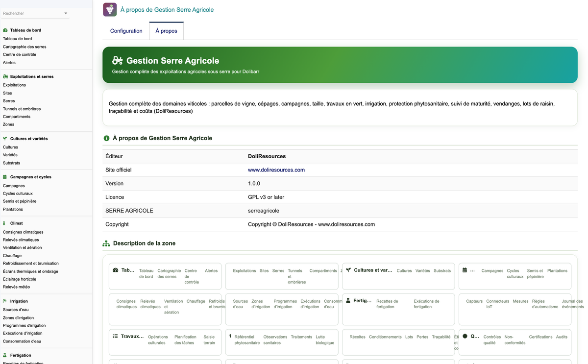Click Règles d'automatisme in the description cards
The height and width of the screenshot is (364, 588).
coord(545,304)
